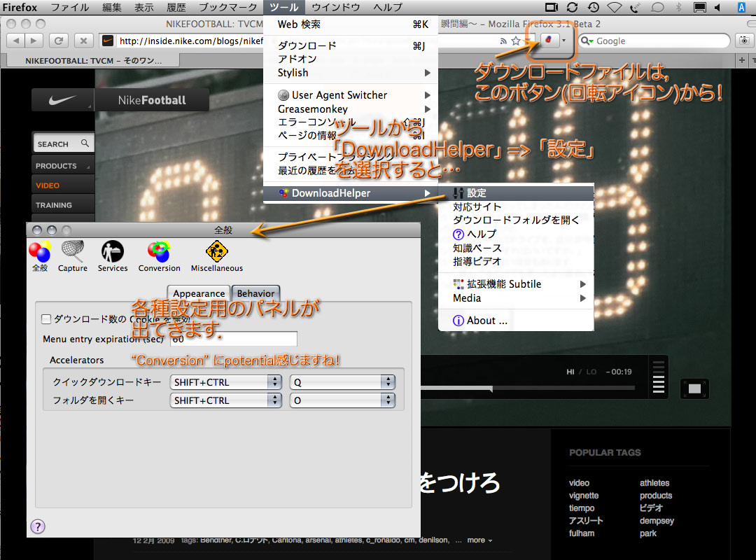The height and width of the screenshot is (560, 756).
Task: Switch to the Behavior tab
Action: [255, 293]
